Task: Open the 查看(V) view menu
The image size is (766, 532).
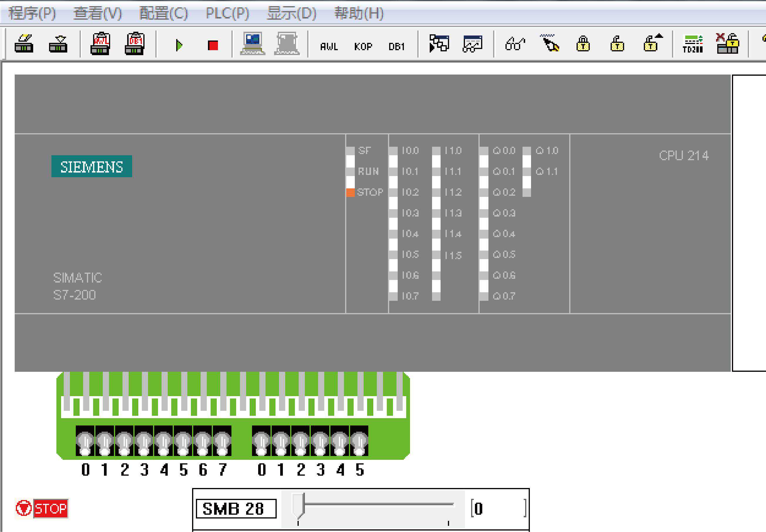Action: (98, 13)
